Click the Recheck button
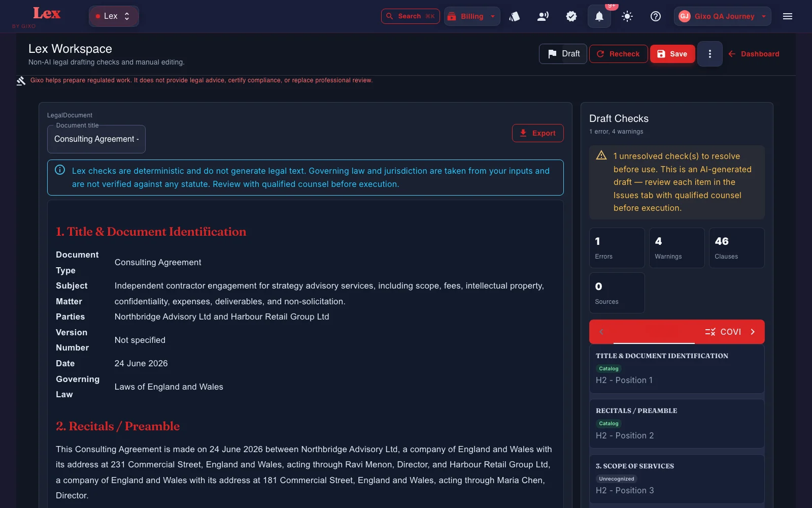Image resolution: width=812 pixels, height=508 pixels. pos(618,54)
